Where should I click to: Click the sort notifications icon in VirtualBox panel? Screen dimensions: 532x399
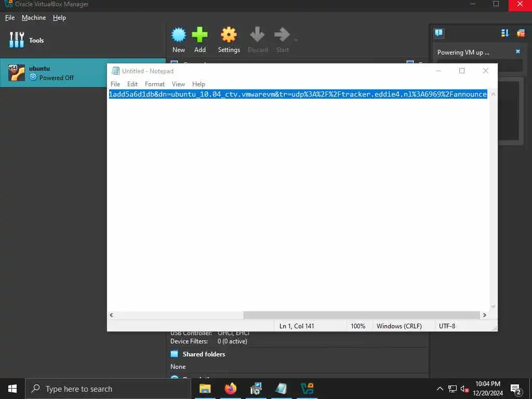(x=505, y=33)
